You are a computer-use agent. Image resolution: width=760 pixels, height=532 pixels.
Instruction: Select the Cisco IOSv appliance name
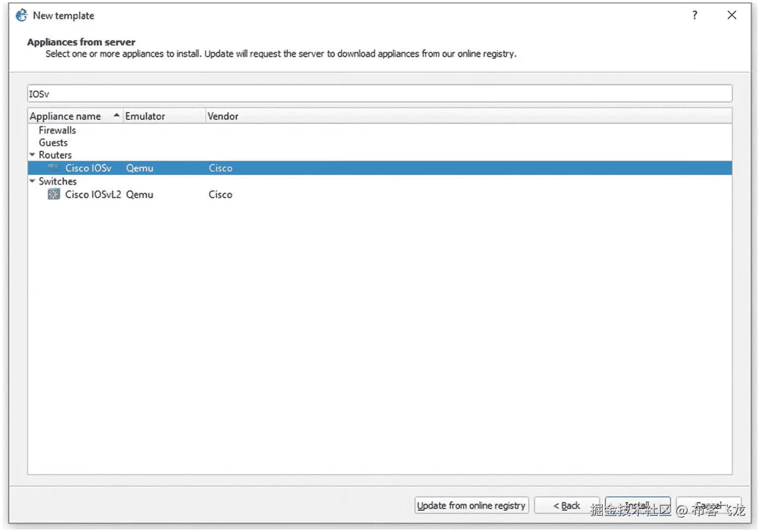coord(88,168)
